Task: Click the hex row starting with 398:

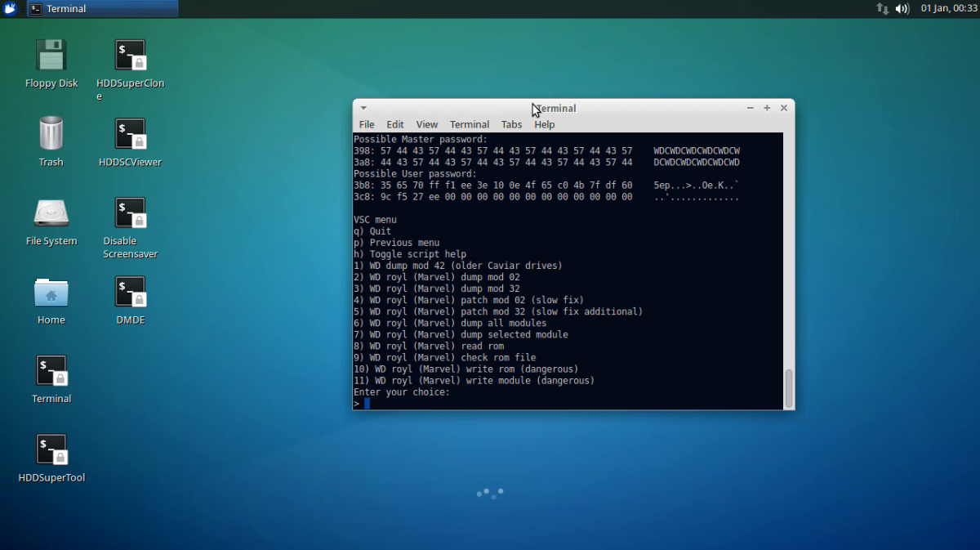Action: pos(547,151)
